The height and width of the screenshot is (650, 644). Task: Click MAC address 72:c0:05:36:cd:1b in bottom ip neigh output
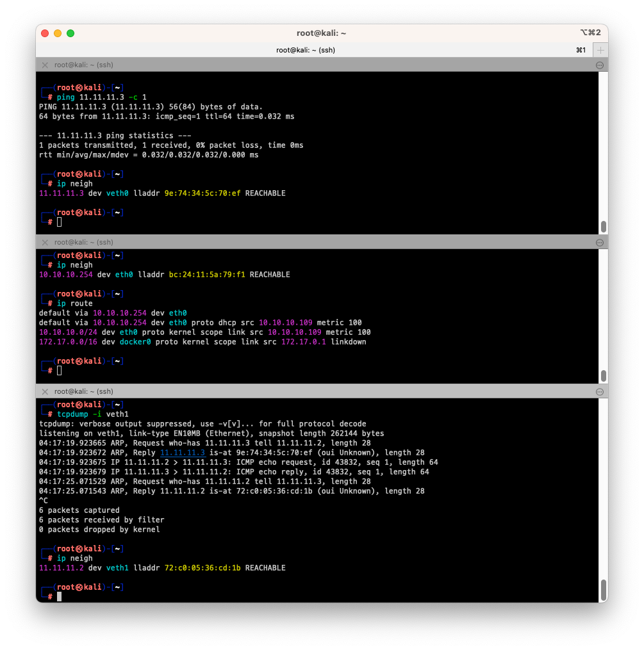[x=202, y=568]
